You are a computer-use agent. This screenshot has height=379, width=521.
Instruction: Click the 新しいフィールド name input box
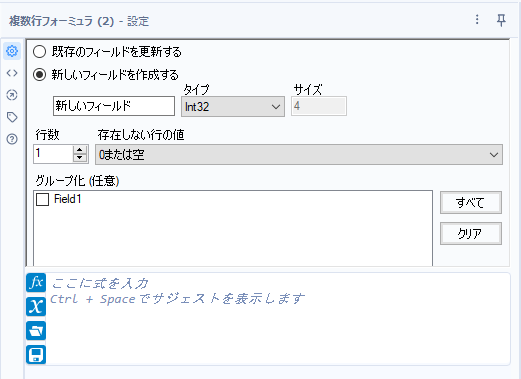click(x=114, y=106)
